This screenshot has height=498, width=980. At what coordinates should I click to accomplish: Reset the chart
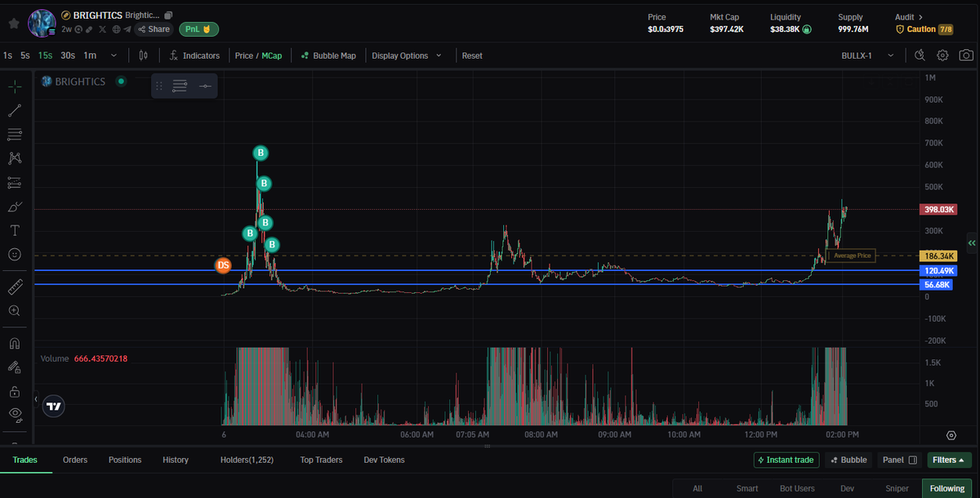pos(472,56)
